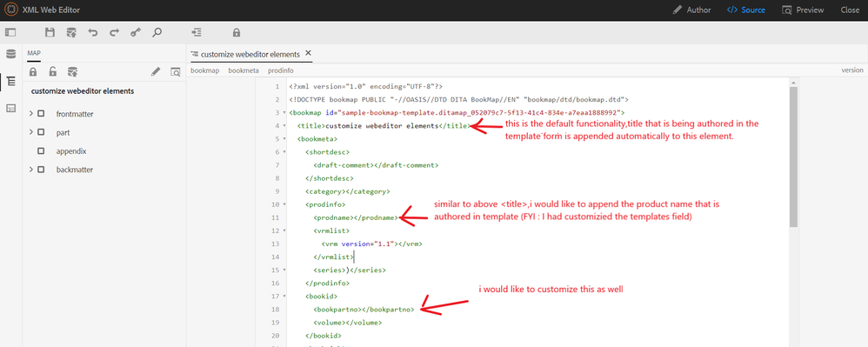
Task: Click the version label at right
Action: click(852, 70)
